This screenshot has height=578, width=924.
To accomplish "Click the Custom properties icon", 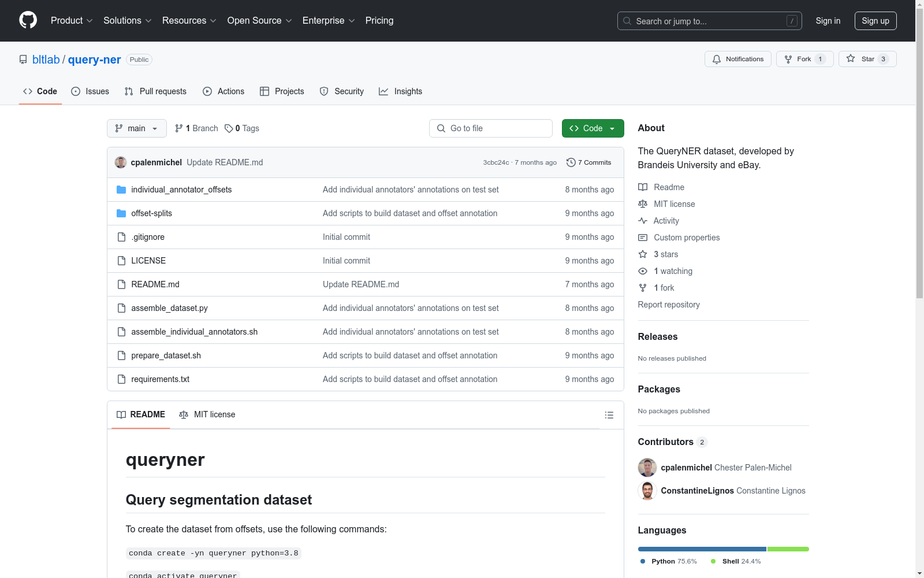I will coord(643,238).
